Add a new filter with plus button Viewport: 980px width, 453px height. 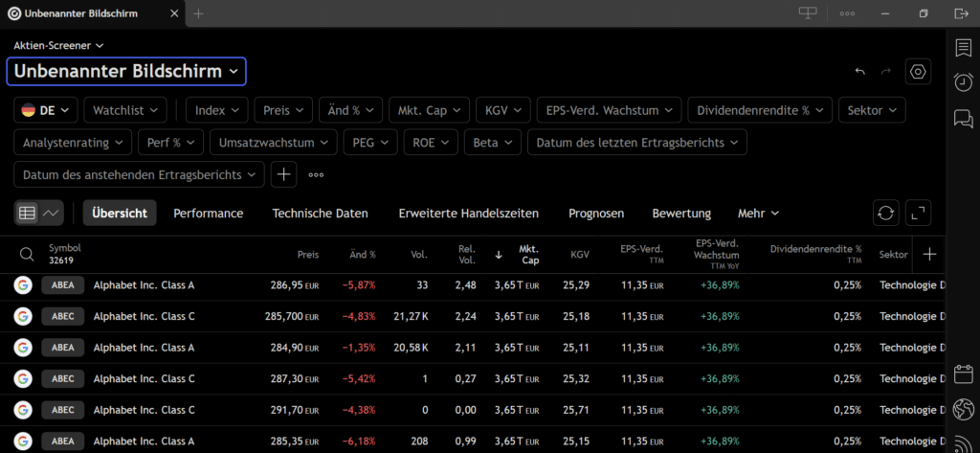click(283, 174)
